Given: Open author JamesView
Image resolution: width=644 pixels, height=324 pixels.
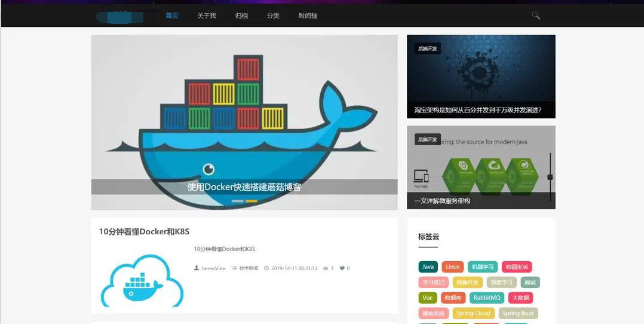Looking at the screenshot, I should click(x=214, y=268).
